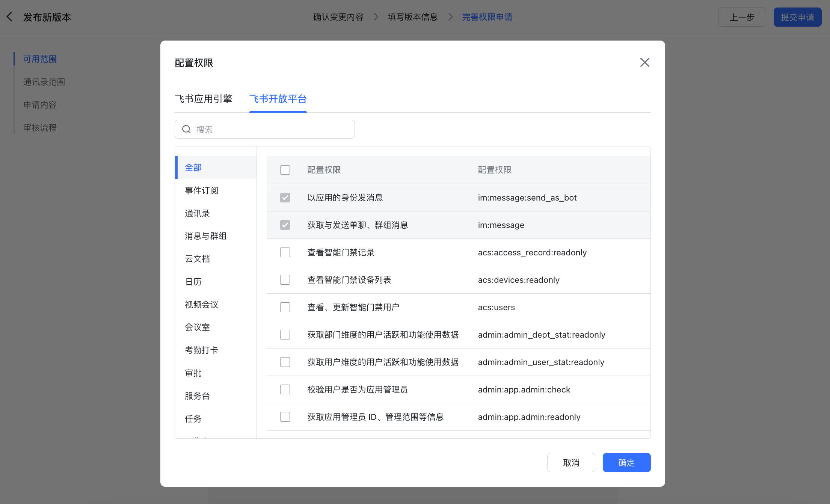Open 通讯录范围 in the left sidebar
Screen dimensions: 830x504
coord(44,82)
